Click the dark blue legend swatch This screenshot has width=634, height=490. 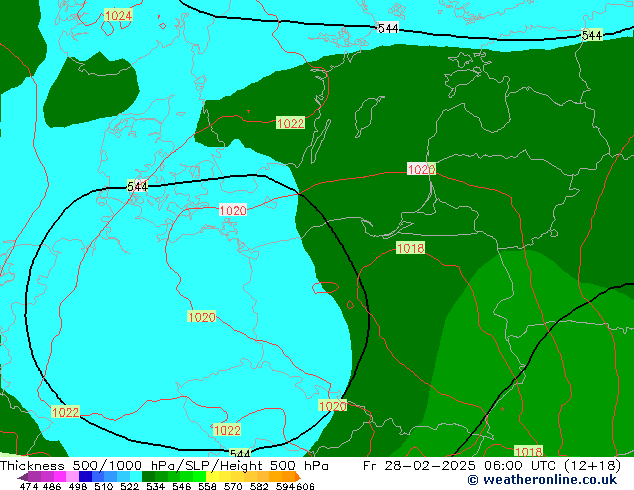click(85, 477)
